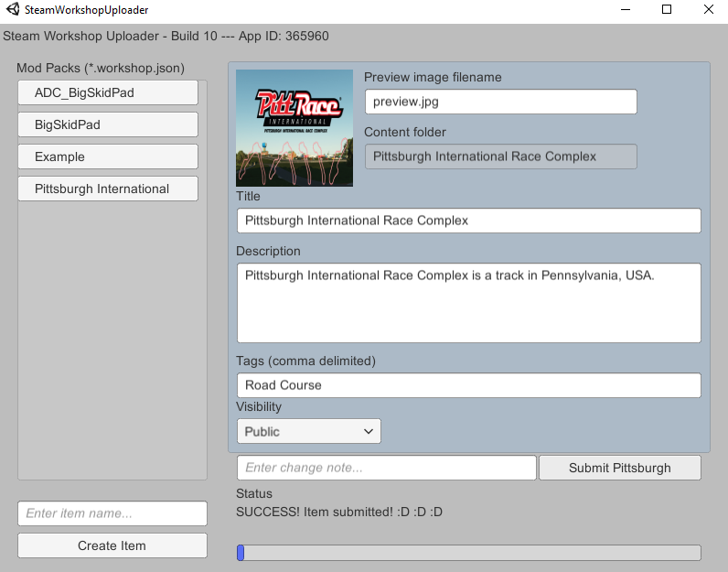Click the Mod Packs (*.workshop.json) label
Image resolution: width=728 pixels, height=572 pixels.
tap(101, 69)
